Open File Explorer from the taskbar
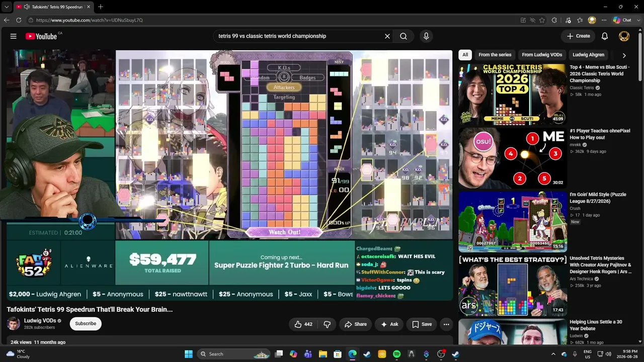 323,354
